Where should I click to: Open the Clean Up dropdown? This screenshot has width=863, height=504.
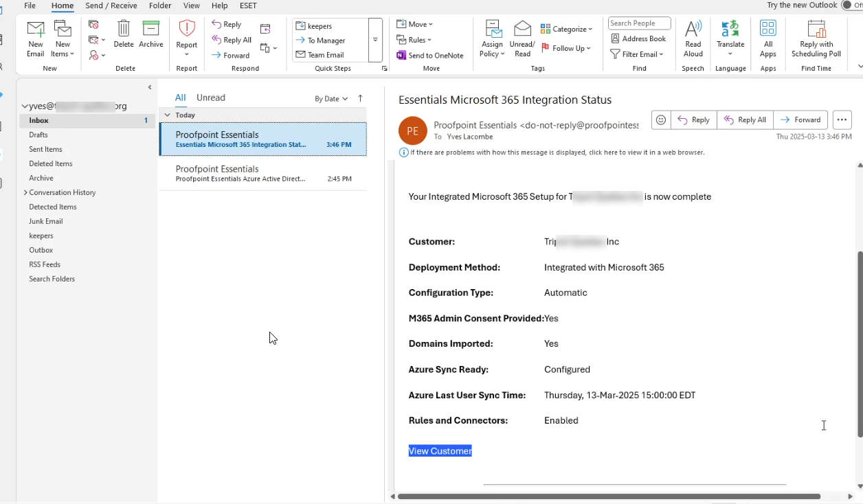[x=97, y=40]
